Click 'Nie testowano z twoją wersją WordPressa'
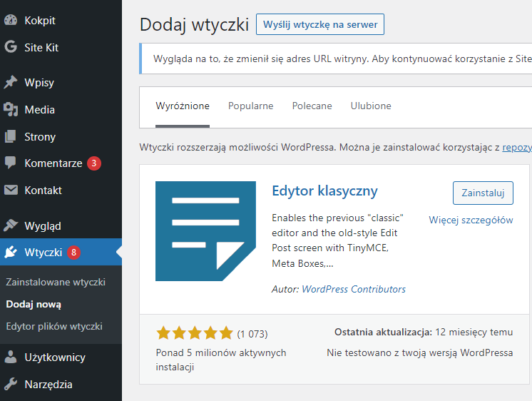 pos(420,352)
